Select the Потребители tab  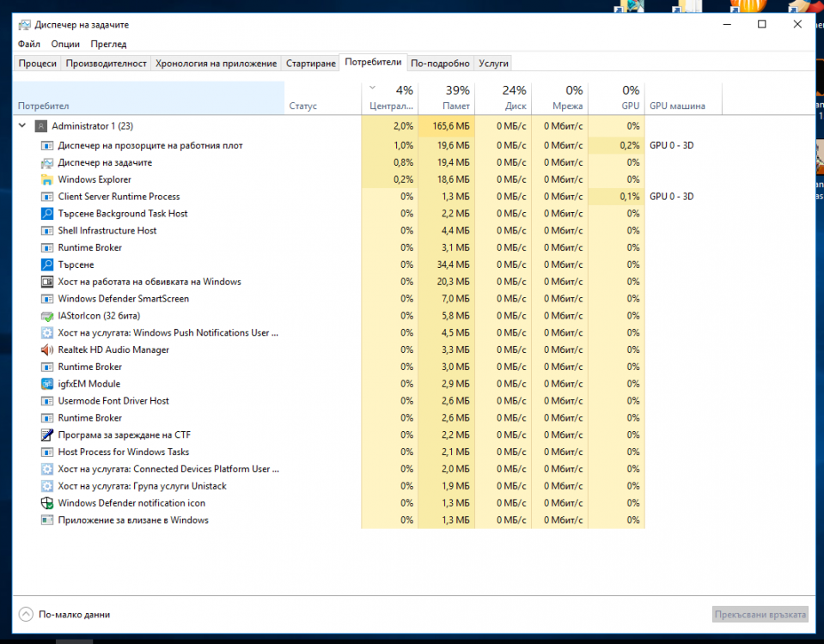[373, 62]
